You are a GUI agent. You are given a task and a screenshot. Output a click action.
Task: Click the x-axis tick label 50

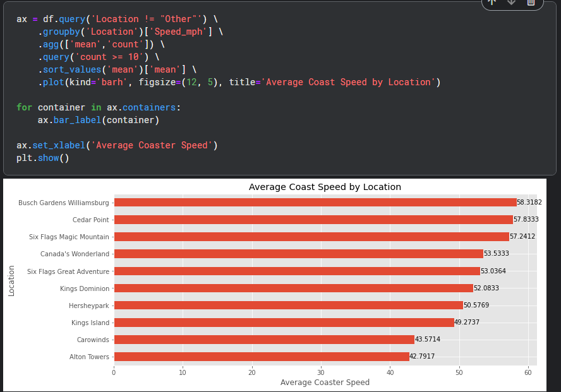point(459,372)
